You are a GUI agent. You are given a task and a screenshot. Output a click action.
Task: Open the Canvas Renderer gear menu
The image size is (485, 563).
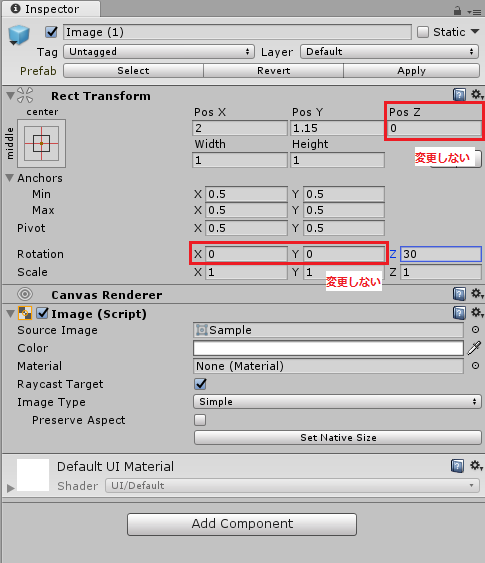click(x=477, y=294)
